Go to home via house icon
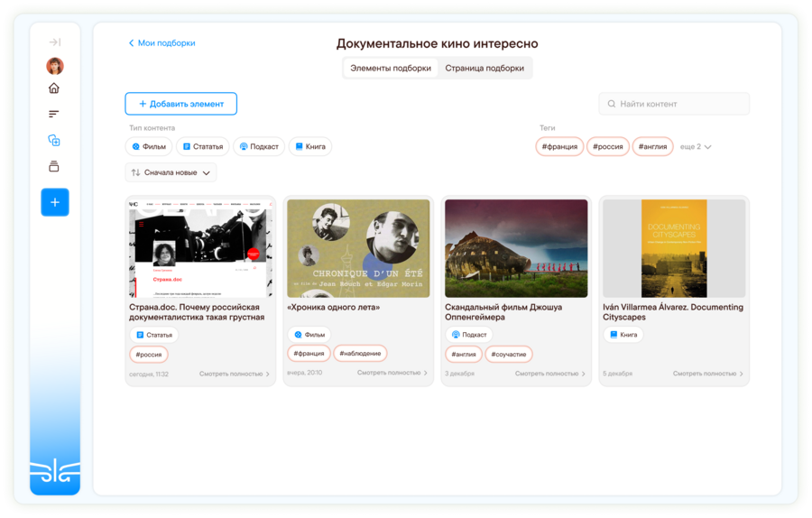Screen dimensions: 812x518 click(x=54, y=88)
